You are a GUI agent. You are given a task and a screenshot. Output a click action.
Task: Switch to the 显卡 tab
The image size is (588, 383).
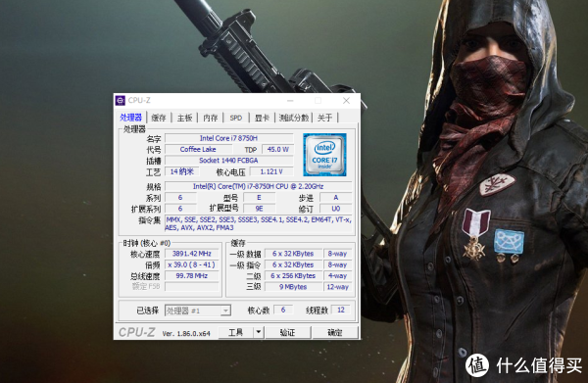click(262, 118)
